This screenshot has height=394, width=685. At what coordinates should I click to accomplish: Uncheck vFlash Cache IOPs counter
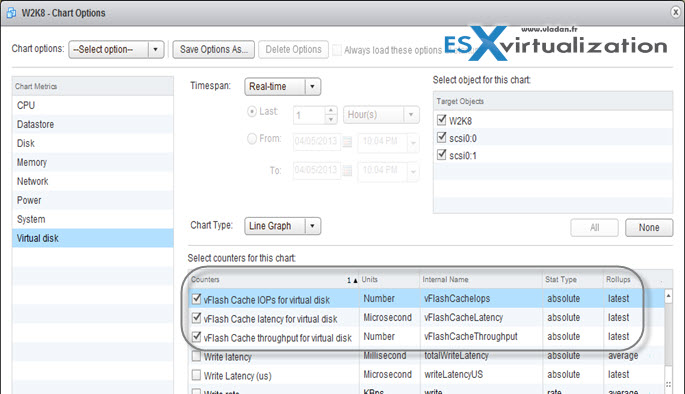[197, 299]
